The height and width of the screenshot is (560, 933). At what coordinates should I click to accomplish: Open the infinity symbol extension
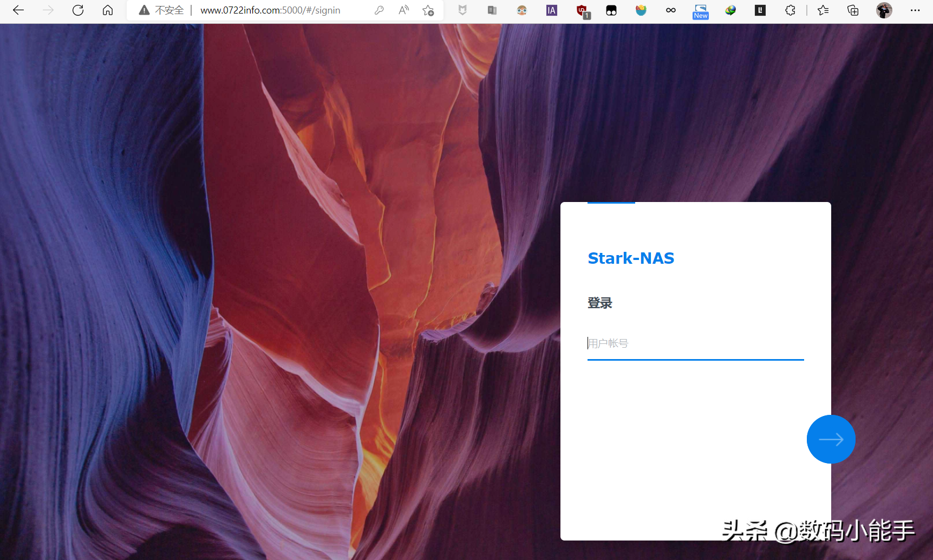point(671,10)
